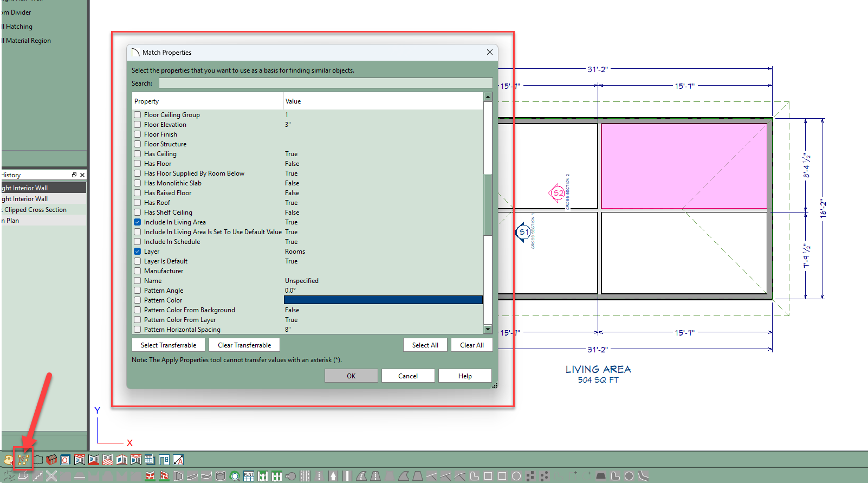This screenshot has height=483, width=868.
Task: Uncheck the Layer property checkbox
Action: [138, 252]
